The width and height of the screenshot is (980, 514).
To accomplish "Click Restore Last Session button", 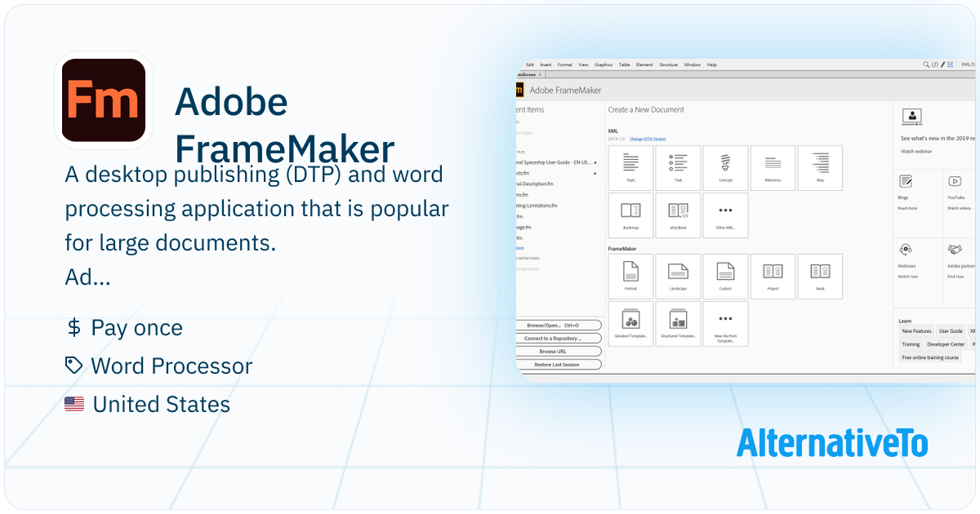I will 559,364.
